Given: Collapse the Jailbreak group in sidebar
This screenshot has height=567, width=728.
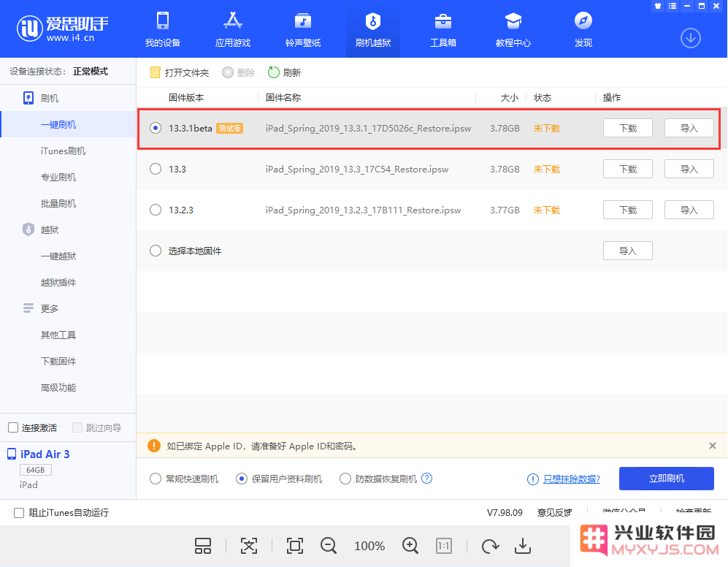Looking at the screenshot, I should tap(41, 229).
